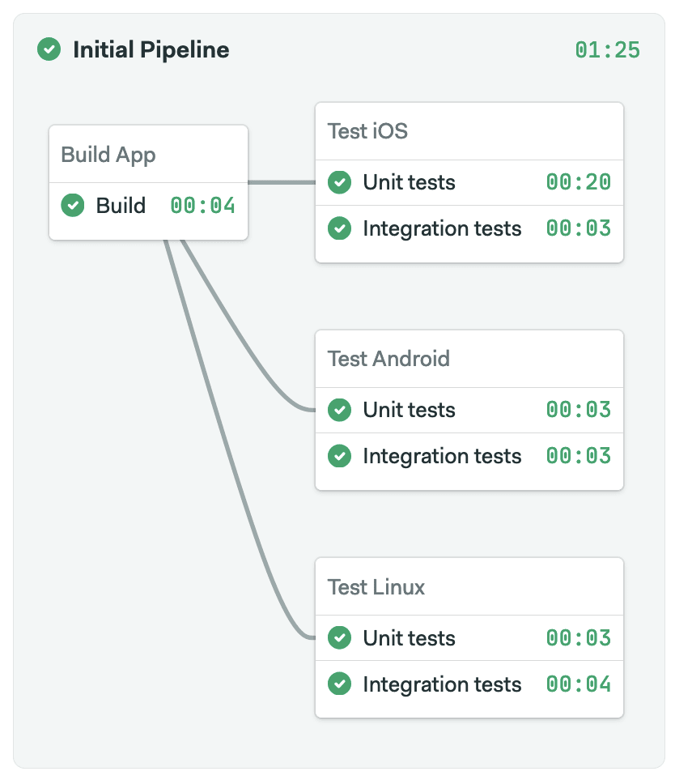Screen dimensions: 675x784
Task: Click the Test Linux Integration tests checkmark icon
Action: pyautogui.click(x=339, y=684)
